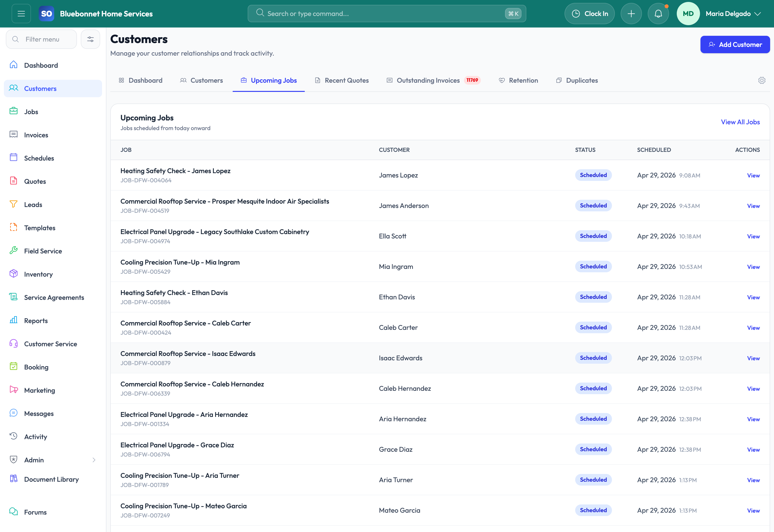Open the quick-add plus button
Viewport: 774px width, 532px height.
tap(631, 14)
